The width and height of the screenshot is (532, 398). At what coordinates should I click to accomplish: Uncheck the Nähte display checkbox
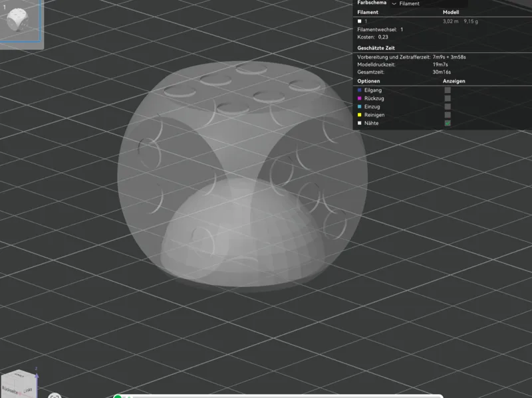(x=448, y=123)
